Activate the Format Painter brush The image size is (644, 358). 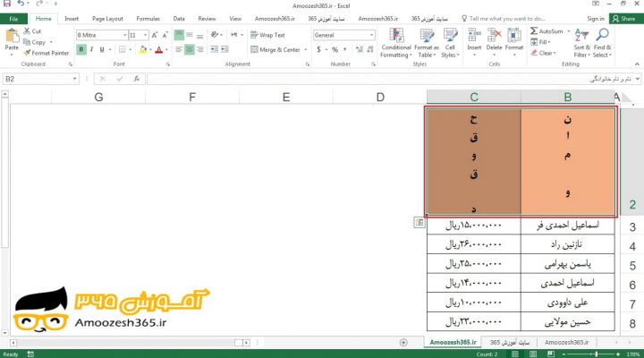[27, 53]
